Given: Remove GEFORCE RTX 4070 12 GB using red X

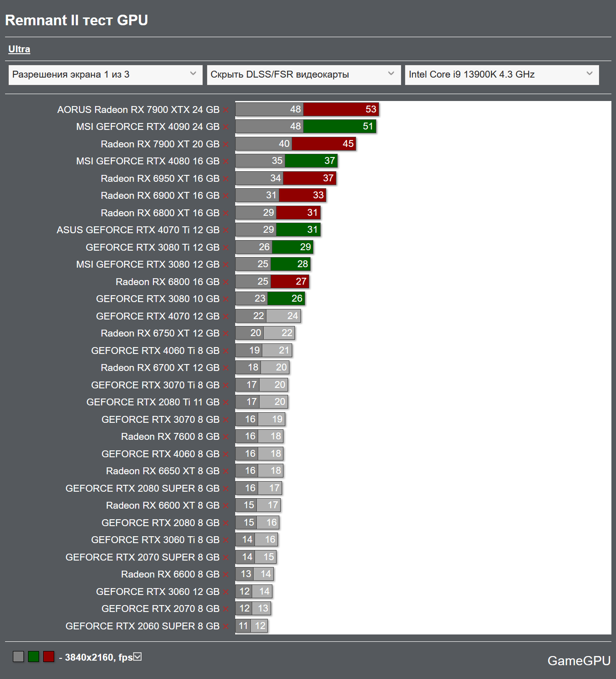Looking at the screenshot, I should coord(226,317).
